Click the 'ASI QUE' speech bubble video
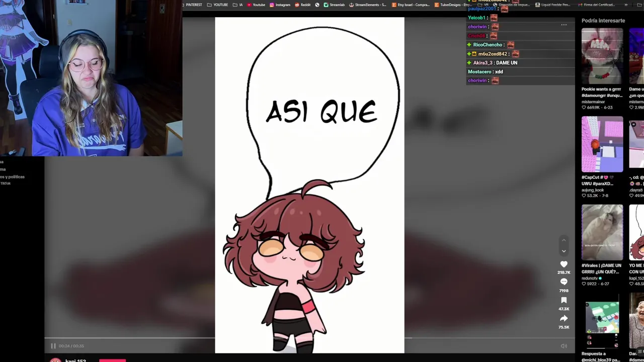 (309, 185)
